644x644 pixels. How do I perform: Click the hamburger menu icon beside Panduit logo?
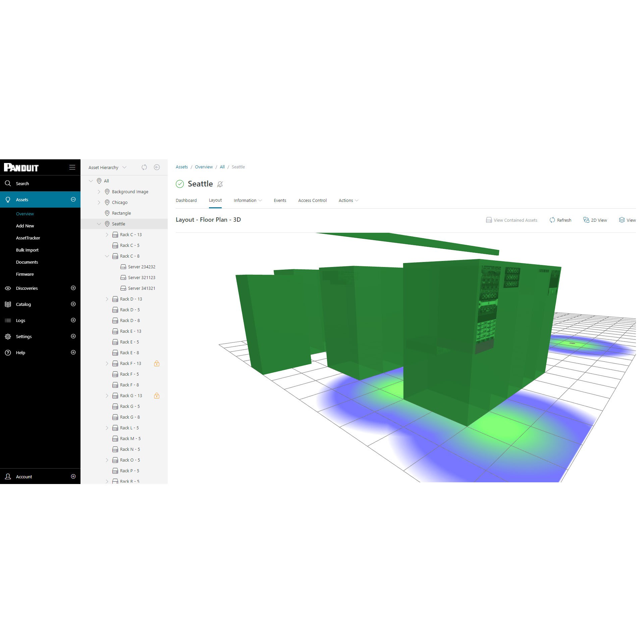click(x=72, y=167)
